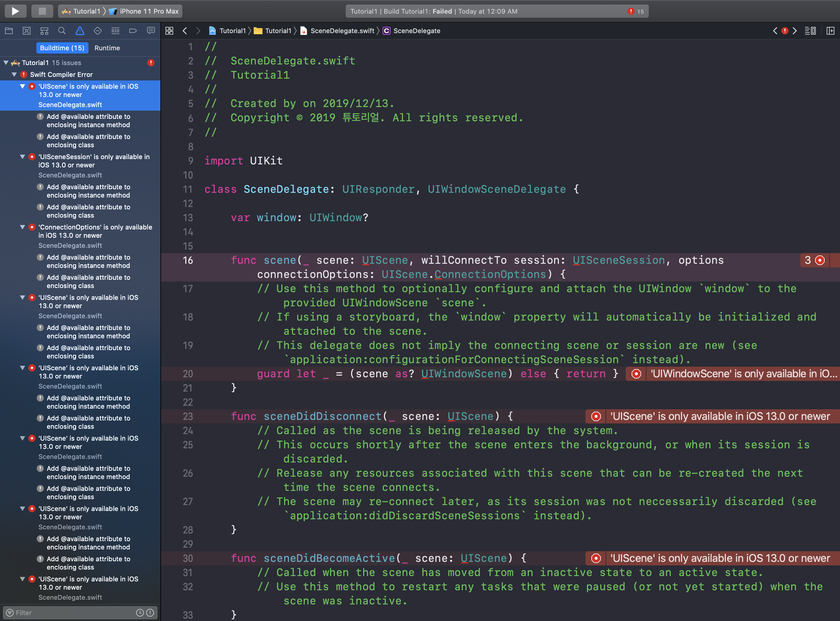Switch to the Runtime issues tab
Viewport: 840px width, 621px height.
pos(107,48)
